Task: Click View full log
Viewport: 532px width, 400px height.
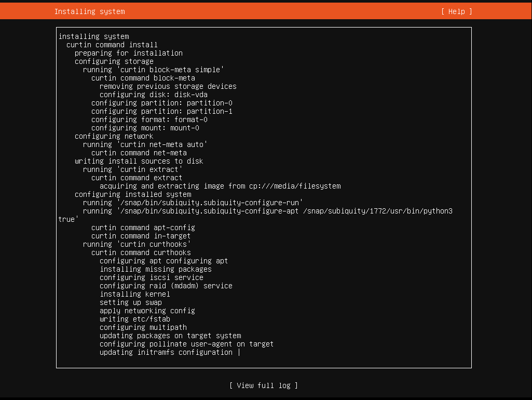Action: (x=263, y=385)
